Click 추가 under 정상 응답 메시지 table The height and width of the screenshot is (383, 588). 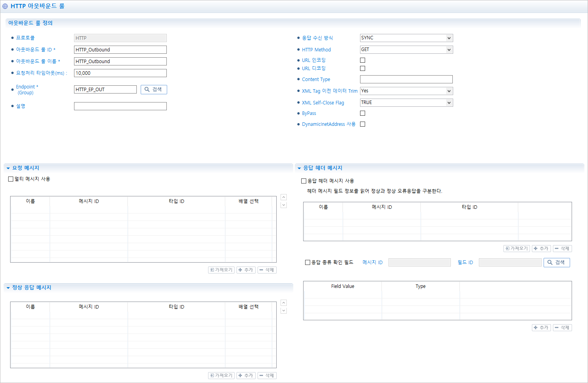246,376
